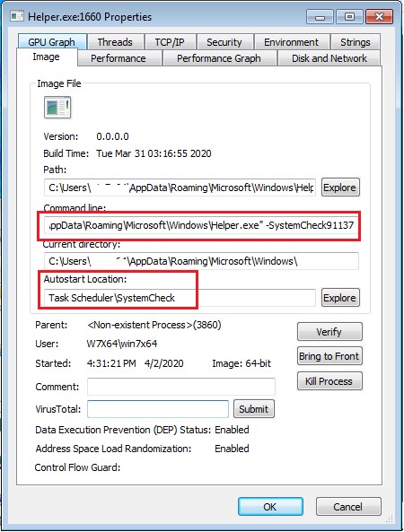Select the Image tab
Image resolution: width=404 pixels, height=532 pixels.
click(x=46, y=57)
